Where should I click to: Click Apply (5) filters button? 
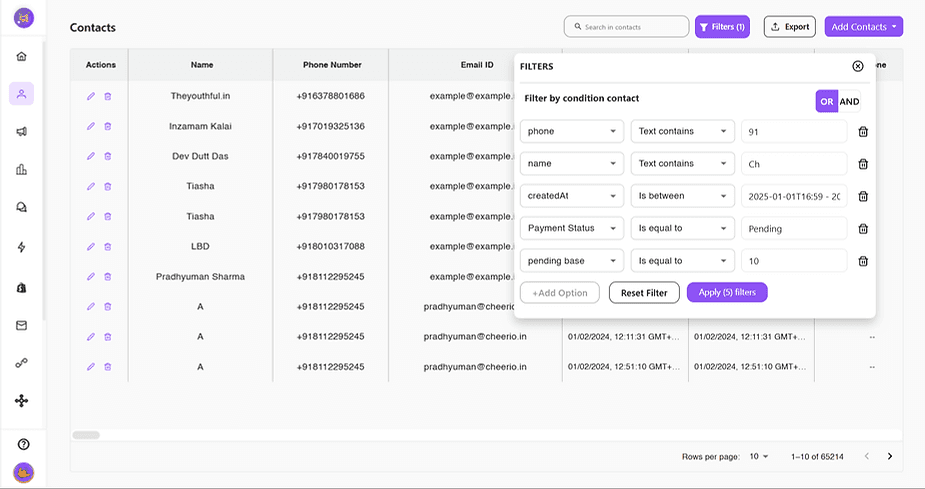(727, 293)
